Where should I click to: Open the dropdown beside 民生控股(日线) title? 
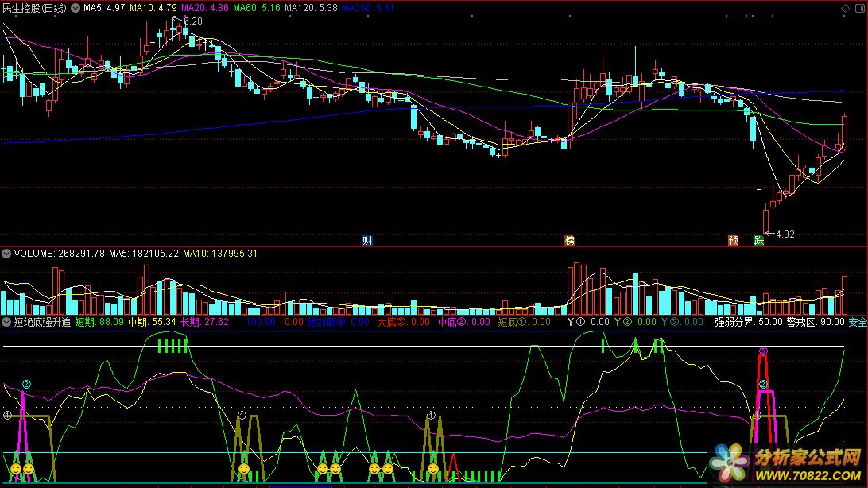[x=75, y=9]
